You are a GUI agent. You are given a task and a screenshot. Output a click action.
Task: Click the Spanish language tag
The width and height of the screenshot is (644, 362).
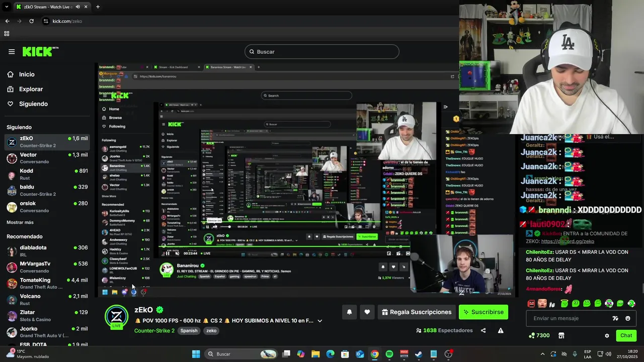[x=189, y=331]
